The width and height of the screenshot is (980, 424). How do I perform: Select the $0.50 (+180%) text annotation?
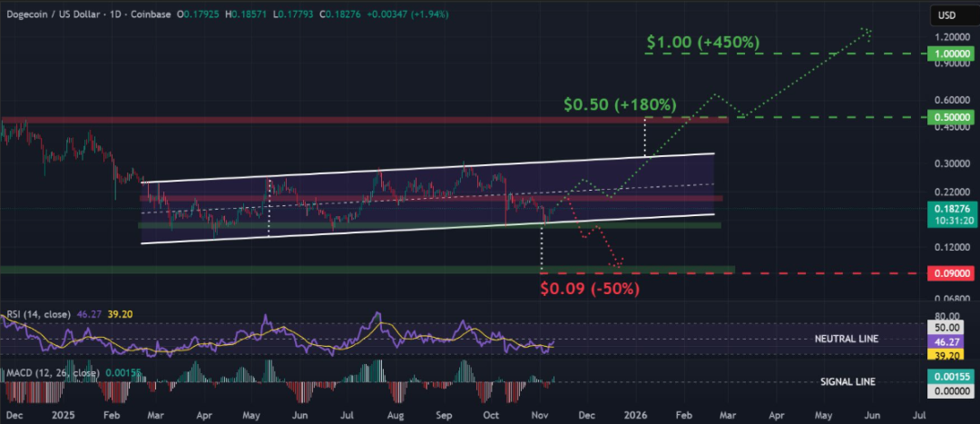coord(620,105)
